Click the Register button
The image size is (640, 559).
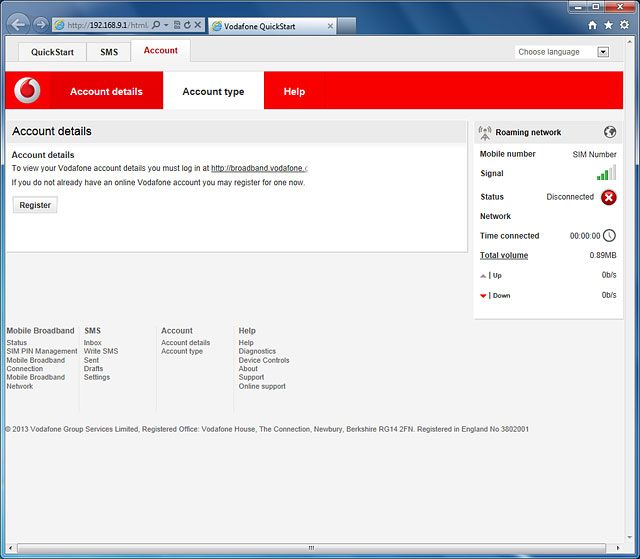(x=35, y=205)
